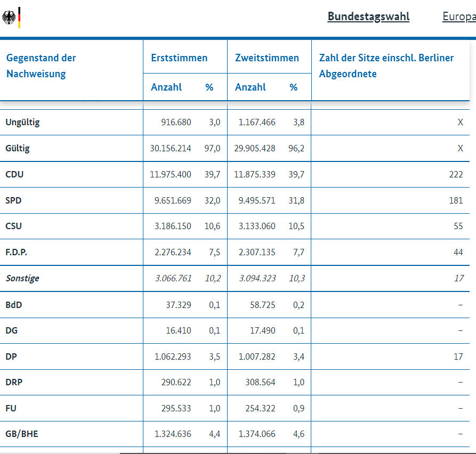Select the GB/BHE row label
The image size is (476, 454).
click(x=22, y=434)
